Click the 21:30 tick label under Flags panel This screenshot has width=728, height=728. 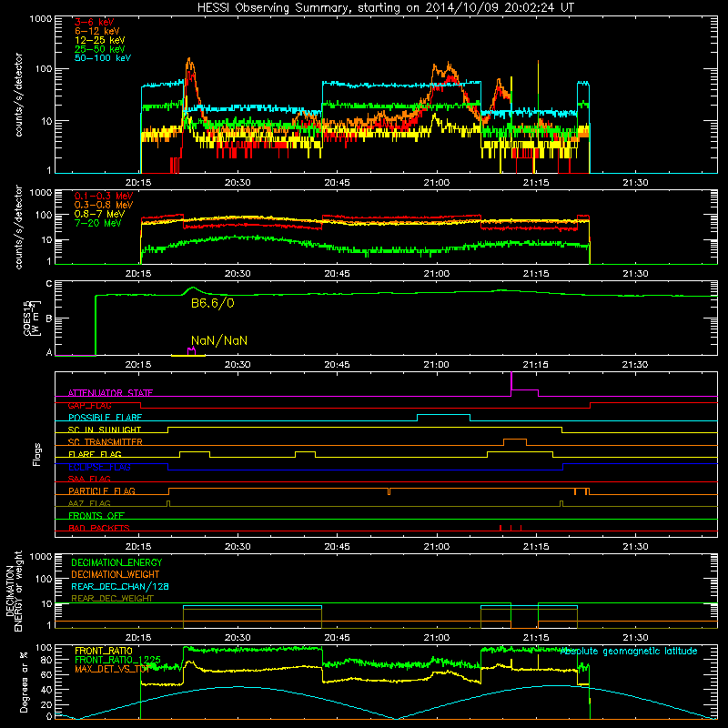(x=635, y=547)
